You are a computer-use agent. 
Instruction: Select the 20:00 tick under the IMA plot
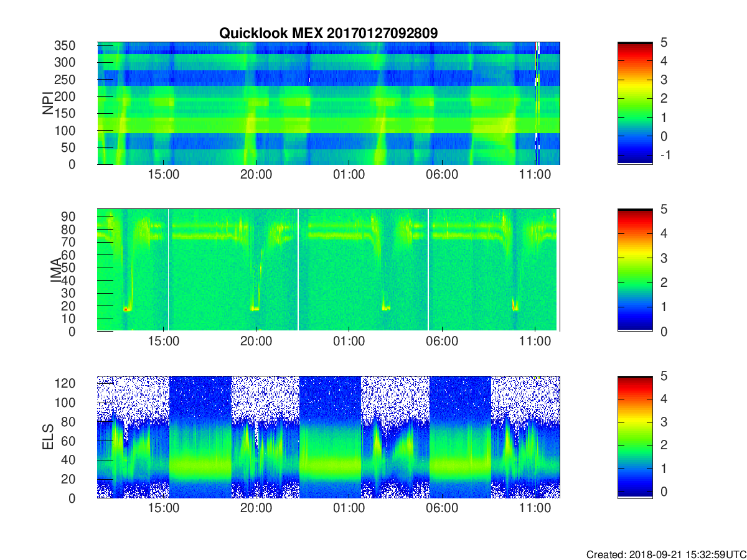point(256,342)
